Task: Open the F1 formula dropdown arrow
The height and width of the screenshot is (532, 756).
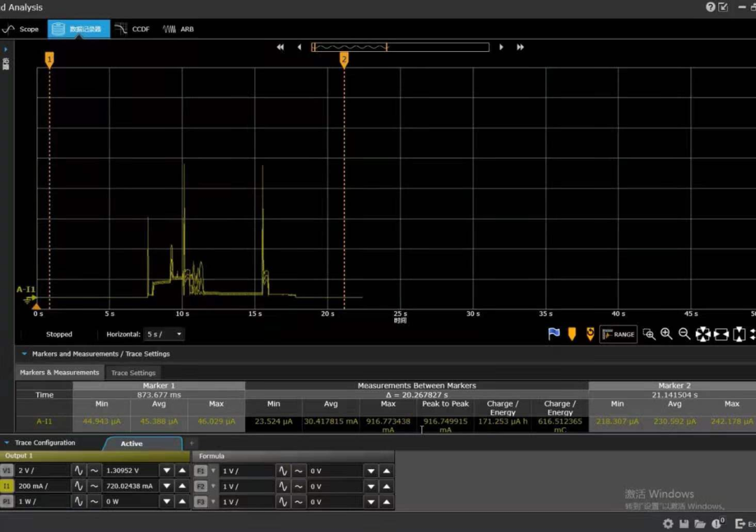Action: pyautogui.click(x=213, y=470)
